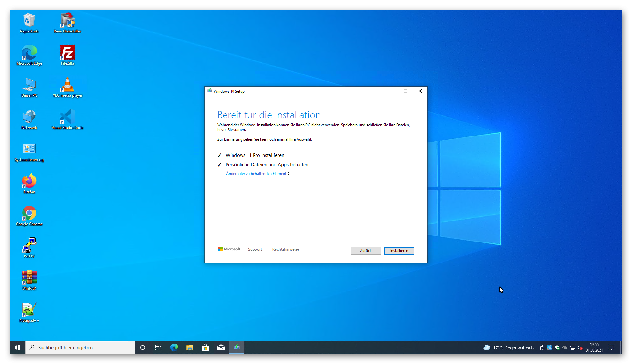Select the Revo Uninstaller desktop icon
This screenshot has width=632, height=364.
point(67,23)
